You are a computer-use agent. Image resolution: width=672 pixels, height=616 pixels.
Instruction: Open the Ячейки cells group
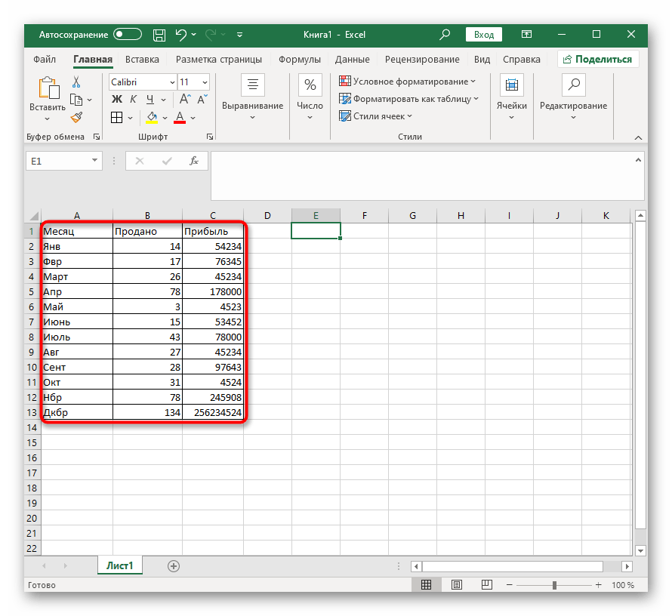(x=512, y=97)
